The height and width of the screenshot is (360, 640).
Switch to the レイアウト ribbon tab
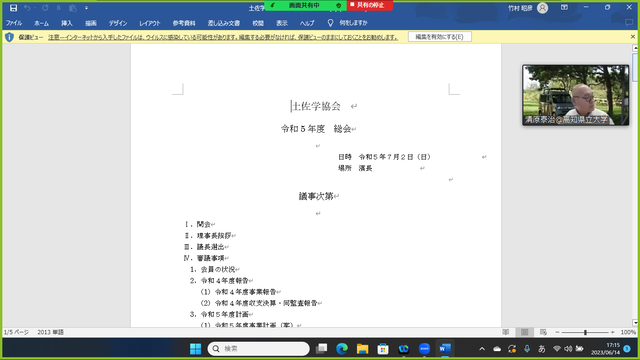coord(149,23)
